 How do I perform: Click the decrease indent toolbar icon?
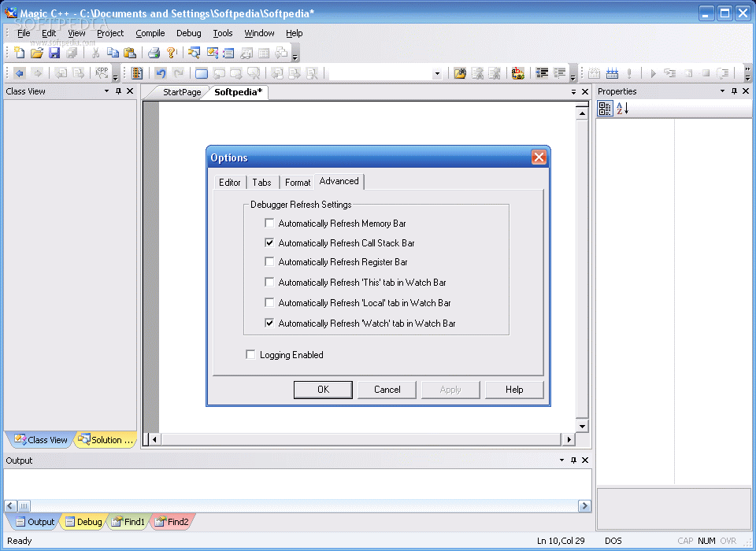pyautogui.click(x=542, y=73)
